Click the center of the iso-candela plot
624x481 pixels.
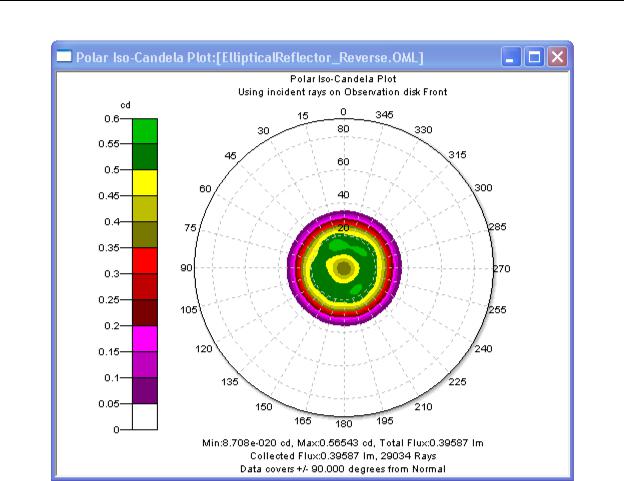(x=344, y=268)
